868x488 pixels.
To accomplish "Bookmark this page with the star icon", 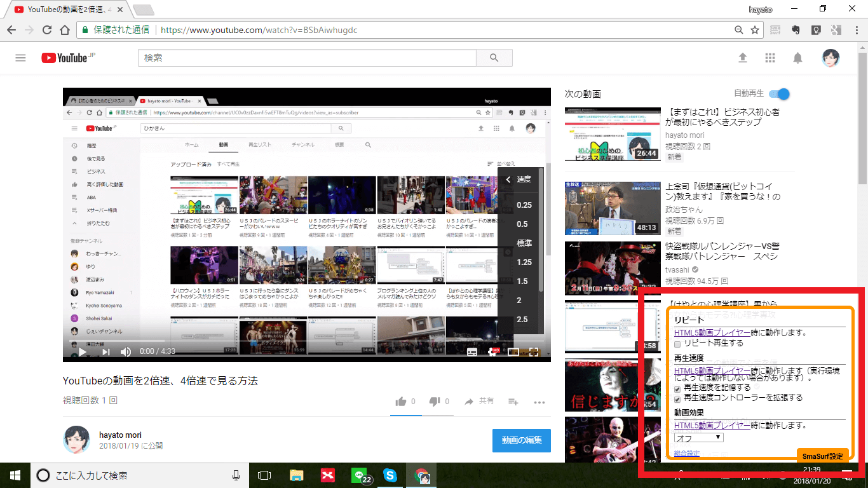I will [x=755, y=30].
